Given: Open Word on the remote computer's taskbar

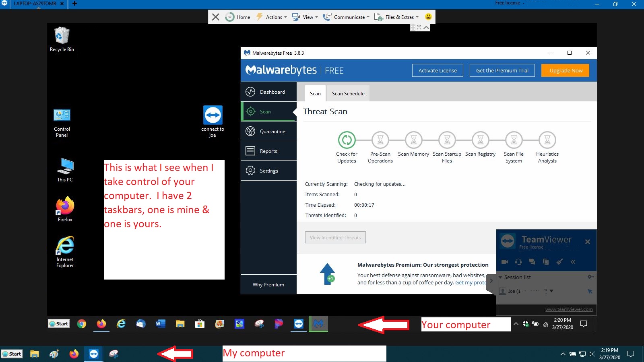Looking at the screenshot, I should 160,324.
